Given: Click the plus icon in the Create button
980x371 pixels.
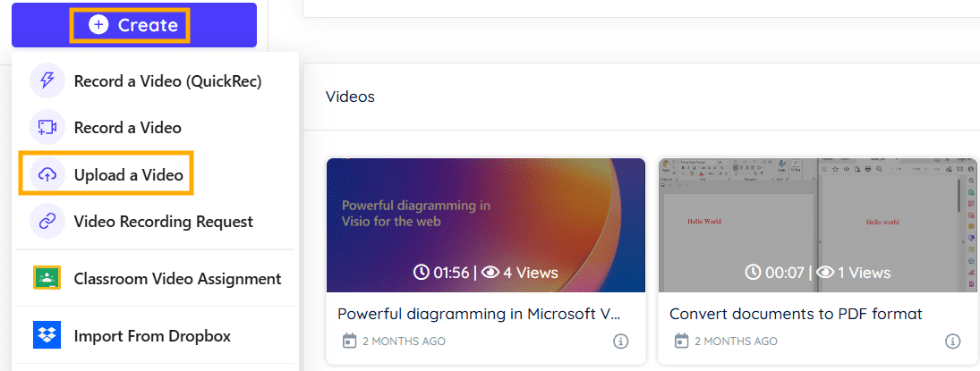Looking at the screenshot, I should click(x=98, y=25).
